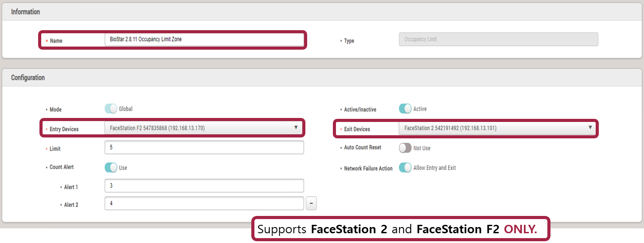Viewport: 644px width, 243px height.
Task: Click the Entry Devices dropdown arrow
Action: pos(296,128)
